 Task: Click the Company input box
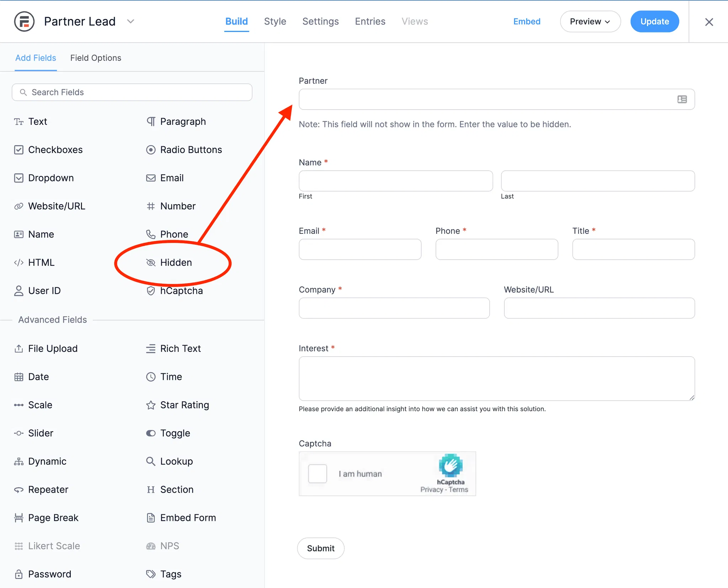(394, 308)
